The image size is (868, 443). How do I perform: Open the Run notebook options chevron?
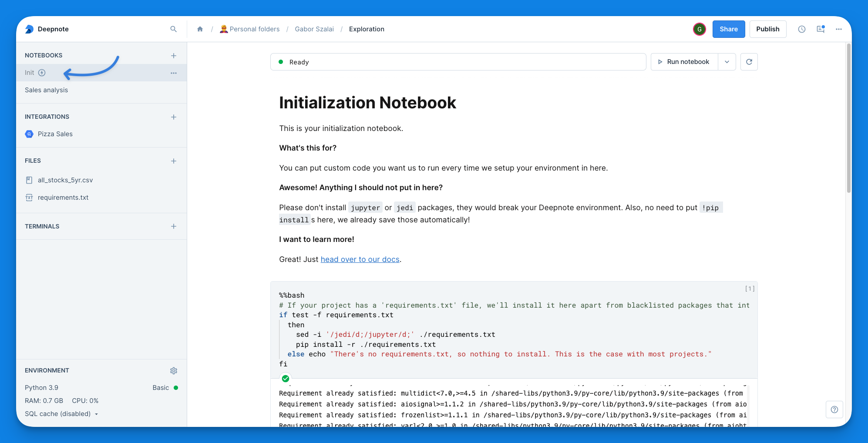pos(727,62)
